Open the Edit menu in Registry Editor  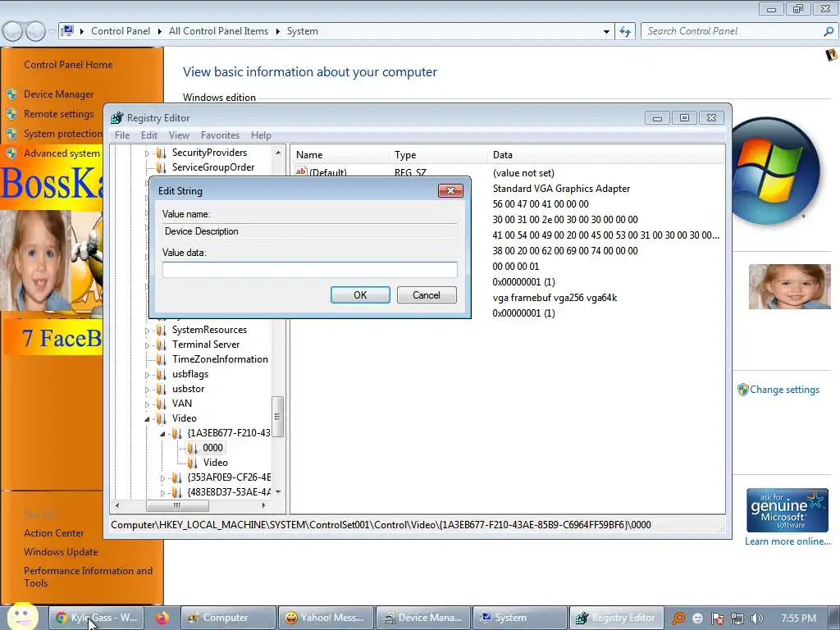click(149, 135)
